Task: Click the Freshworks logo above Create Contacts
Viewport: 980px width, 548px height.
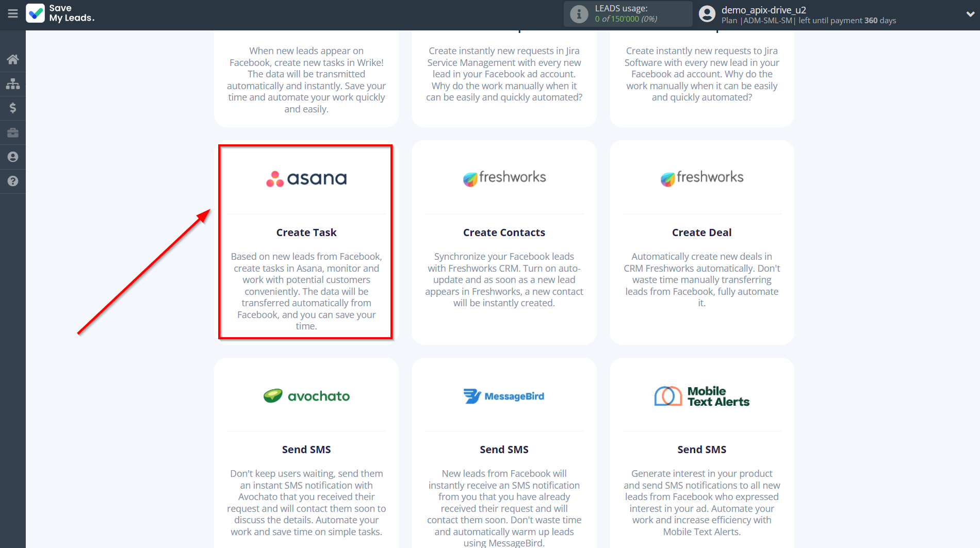Action: tap(504, 178)
